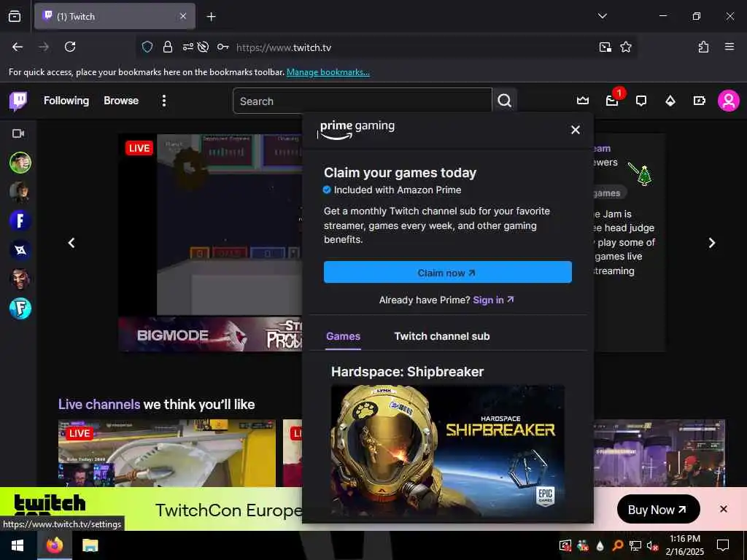Switch to Twitch channel sub tab
This screenshot has height=560, width=747.
[441, 336]
